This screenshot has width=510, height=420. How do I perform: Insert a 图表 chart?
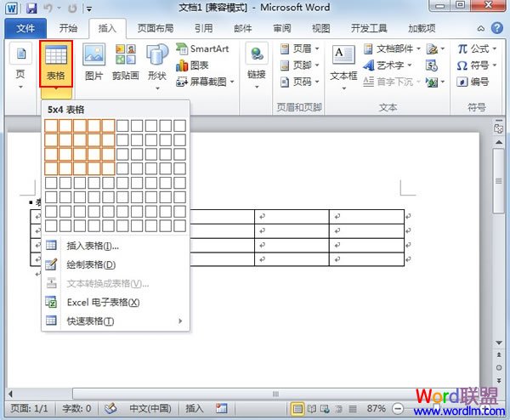[x=192, y=65]
